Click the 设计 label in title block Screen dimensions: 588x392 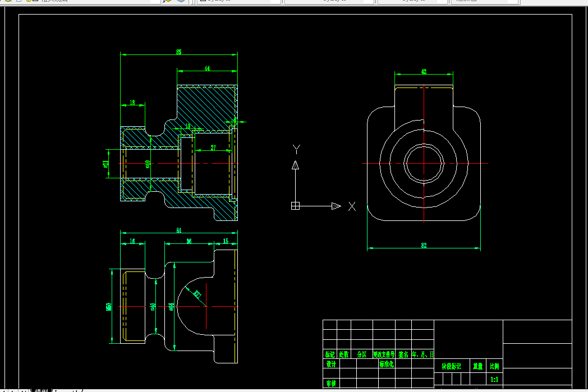tap(331, 364)
